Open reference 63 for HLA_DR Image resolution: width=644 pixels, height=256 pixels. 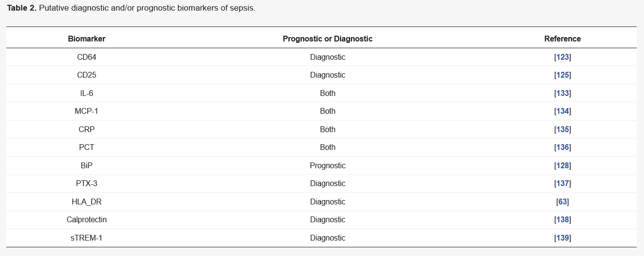(x=563, y=202)
